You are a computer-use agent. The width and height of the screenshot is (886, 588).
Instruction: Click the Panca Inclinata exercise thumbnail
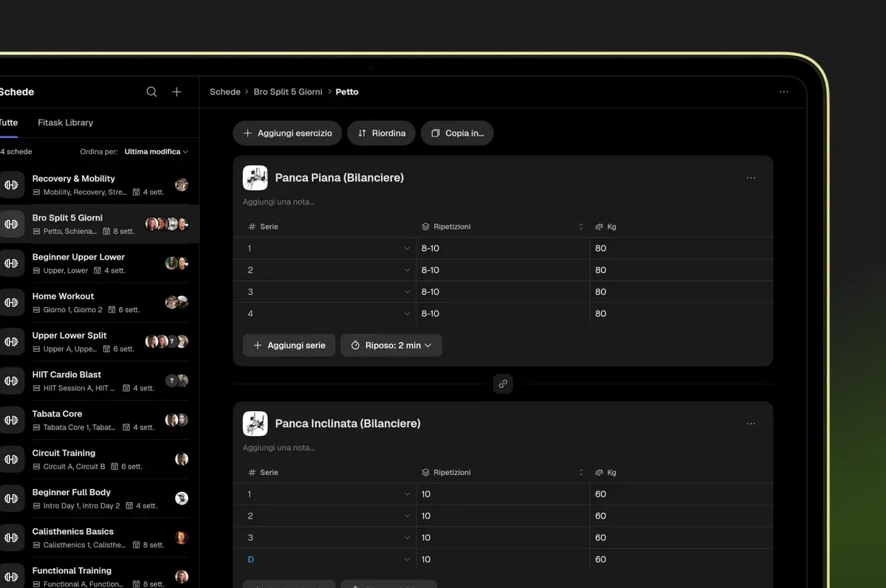pyautogui.click(x=255, y=423)
